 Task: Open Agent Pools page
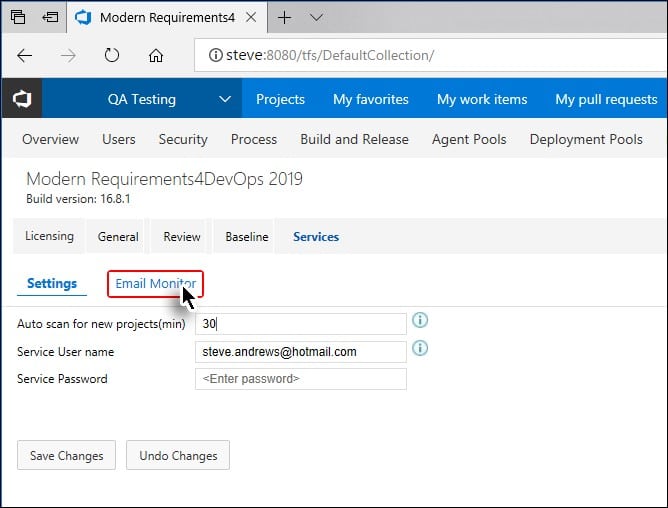point(469,139)
